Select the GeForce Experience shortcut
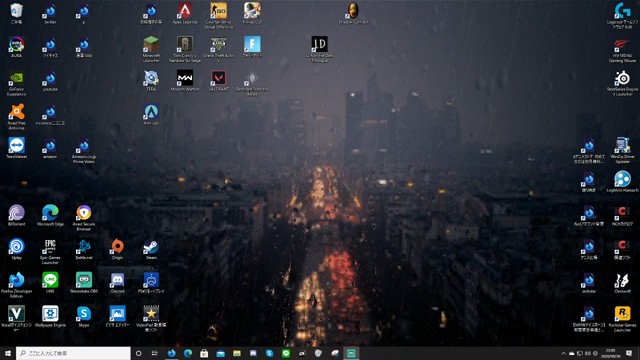The height and width of the screenshot is (360, 640). coord(16,83)
